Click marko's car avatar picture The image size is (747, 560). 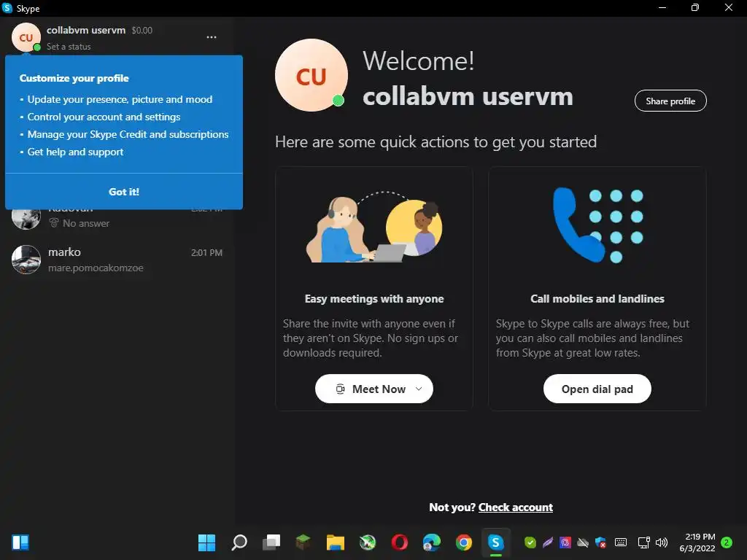click(26, 260)
